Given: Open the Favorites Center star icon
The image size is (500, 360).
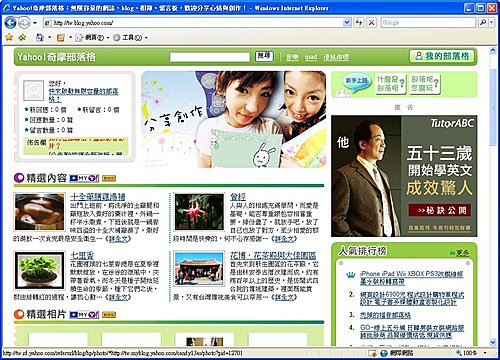Looking at the screenshot, I should [x=9, y=37].
